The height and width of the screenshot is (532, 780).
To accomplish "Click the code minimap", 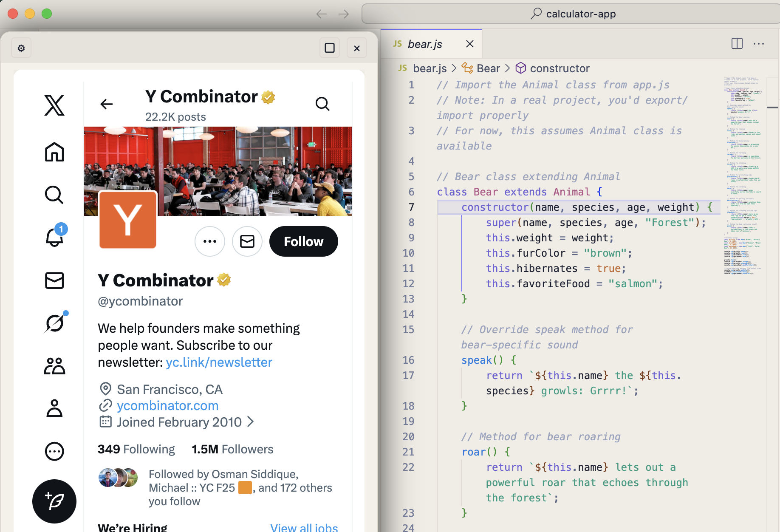I will [743, 176].
